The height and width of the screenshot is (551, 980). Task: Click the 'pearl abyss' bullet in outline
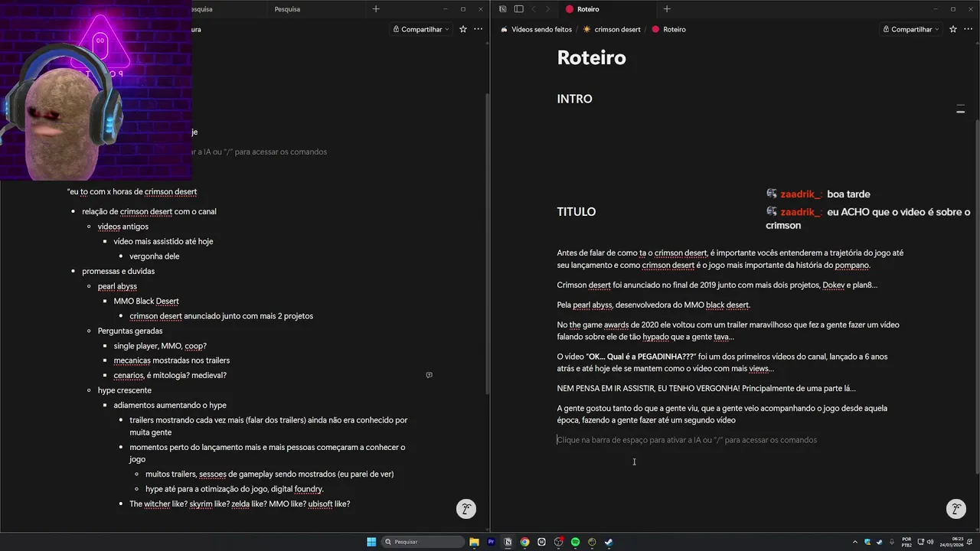(x=117, y=286)
